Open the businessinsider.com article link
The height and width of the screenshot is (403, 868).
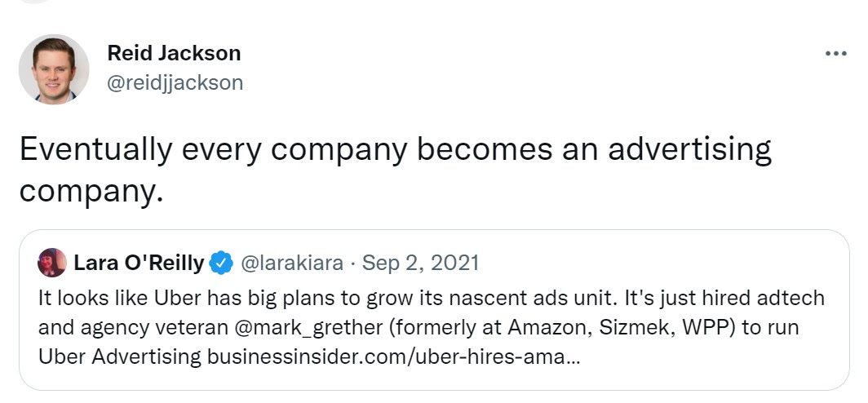[394, 356]
